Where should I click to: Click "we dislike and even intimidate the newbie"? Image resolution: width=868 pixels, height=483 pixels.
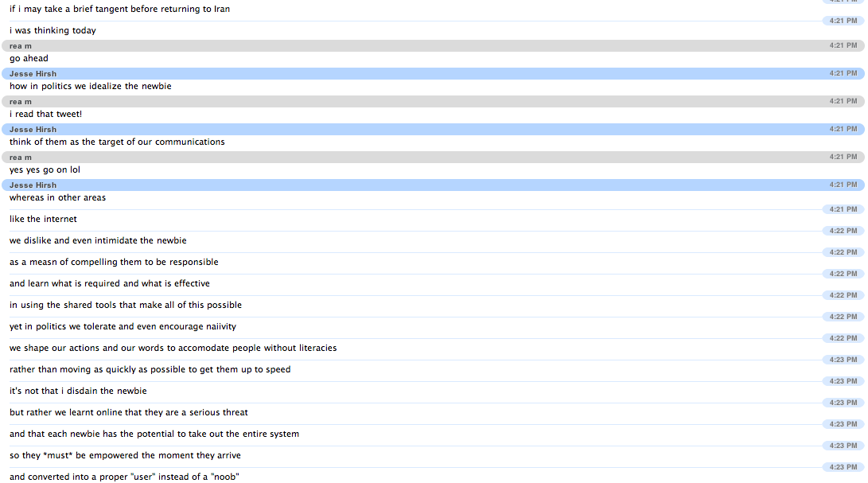(x=98, y=241)
